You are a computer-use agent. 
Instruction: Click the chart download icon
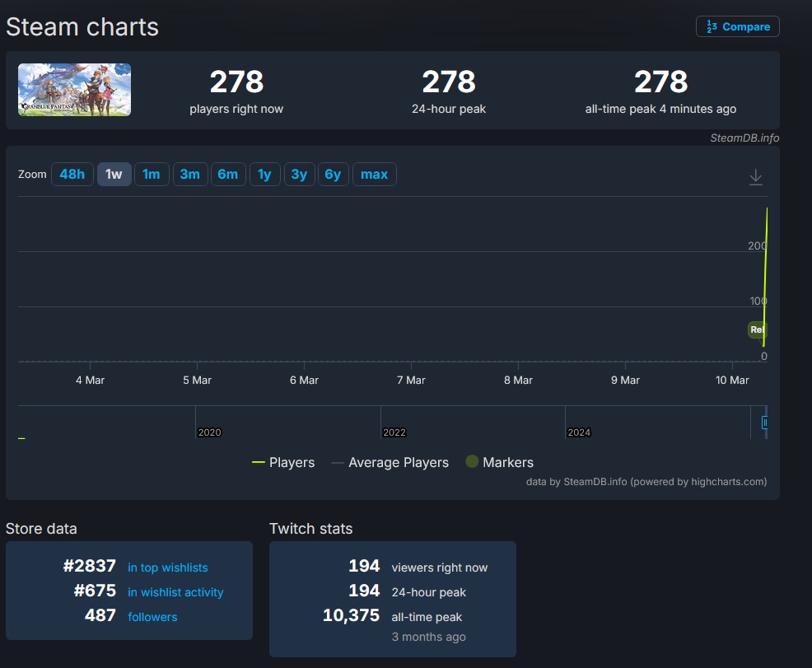(x=755, y=177)
